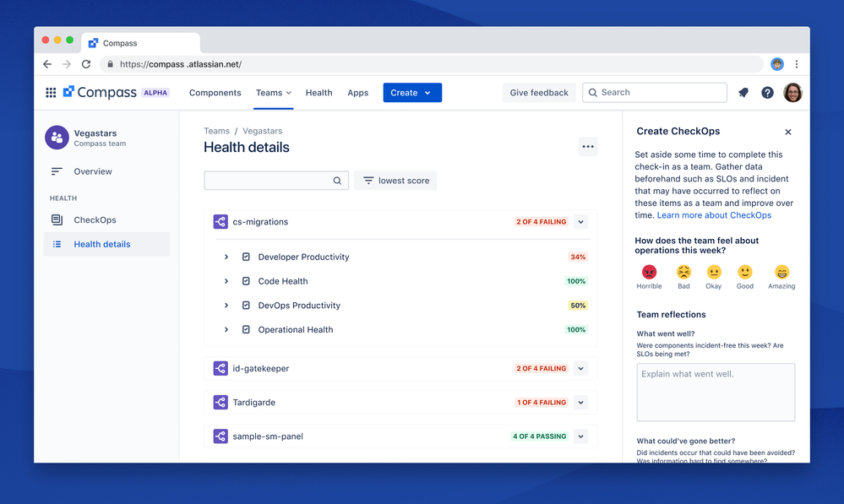This screenshot has height=504, width=844.
Task: Click the 1 OF 4 FAILING badge
Action: 542,403
